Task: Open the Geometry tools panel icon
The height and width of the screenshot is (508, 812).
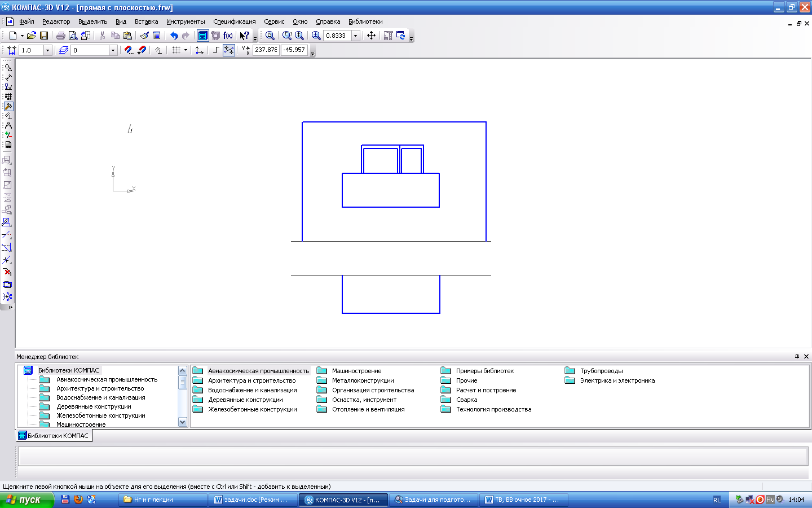Action: pyautogui.click(x=8, y=67)
